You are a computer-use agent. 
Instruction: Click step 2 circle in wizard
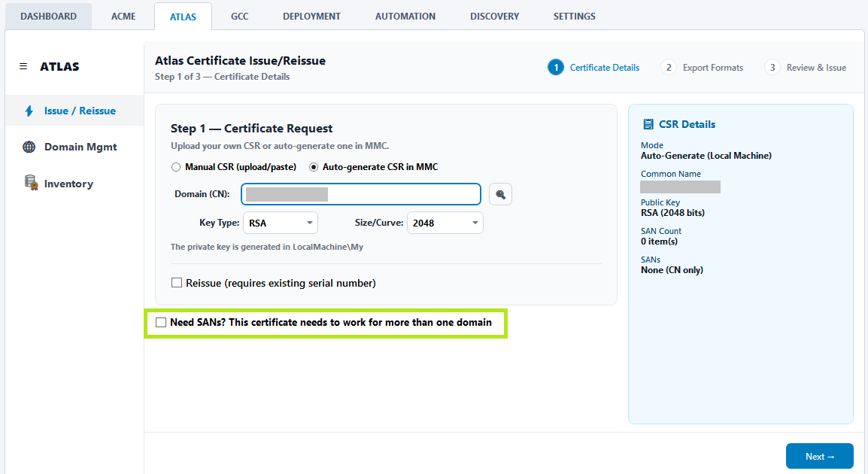coord(669,68)
